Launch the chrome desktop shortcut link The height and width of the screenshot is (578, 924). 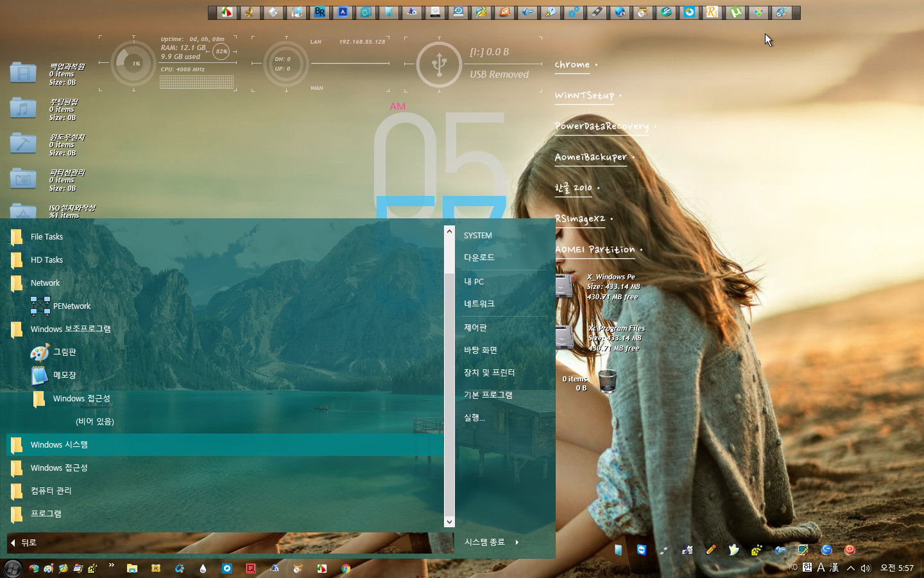pos(572,64)
